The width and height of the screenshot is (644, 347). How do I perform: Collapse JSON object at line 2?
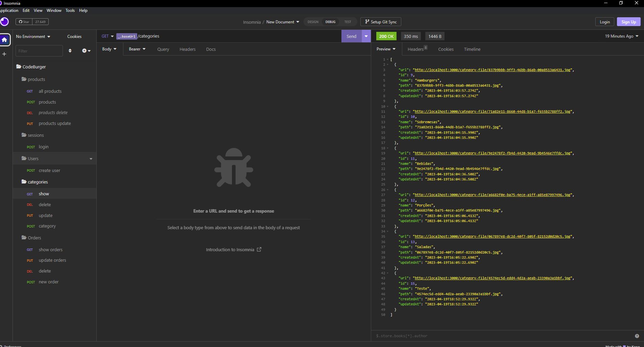(x=388, y=65)
